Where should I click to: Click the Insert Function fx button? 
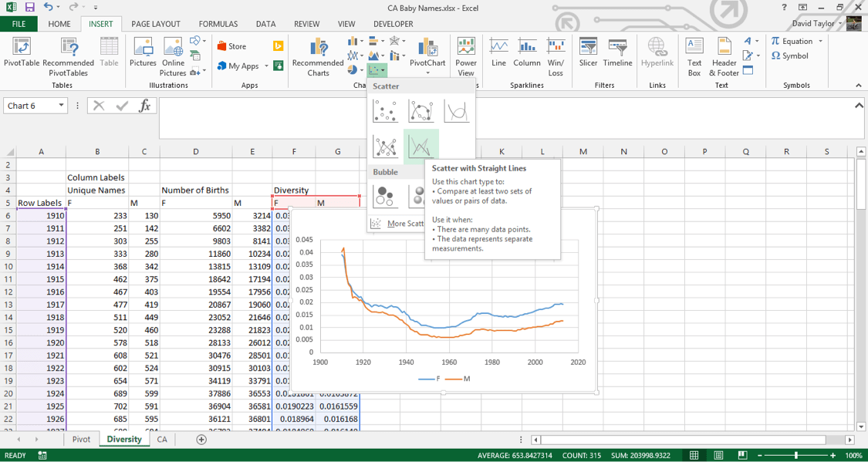[144, 106]
